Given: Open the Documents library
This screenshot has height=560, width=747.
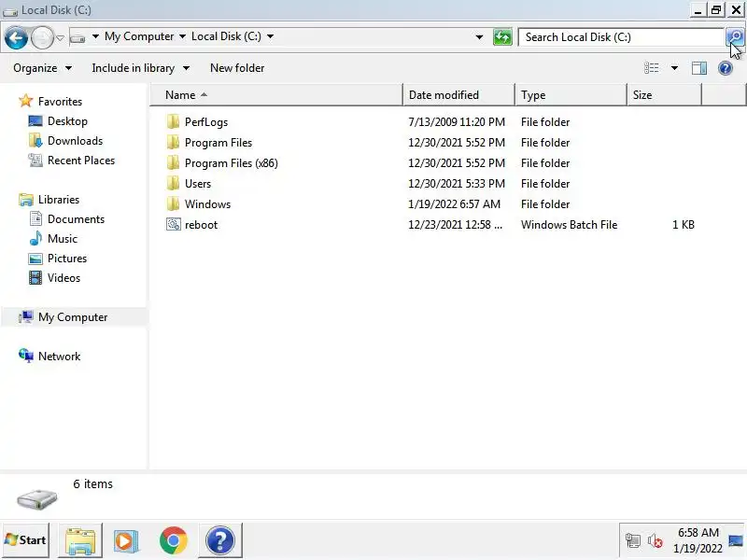Looking at the screenshot, I should point(76,219).
